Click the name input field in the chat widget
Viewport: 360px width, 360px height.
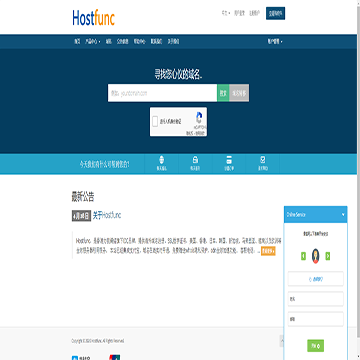click(x=315, y=299)
